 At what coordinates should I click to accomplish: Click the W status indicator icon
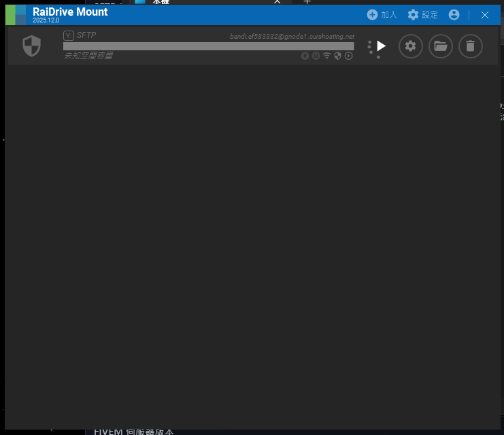[316, 56]
